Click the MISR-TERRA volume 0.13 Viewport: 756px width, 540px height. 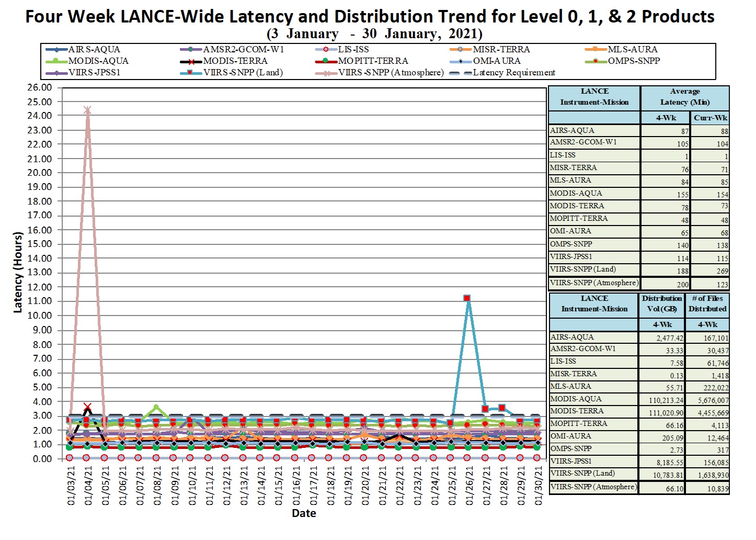click(x=677, y=376)
